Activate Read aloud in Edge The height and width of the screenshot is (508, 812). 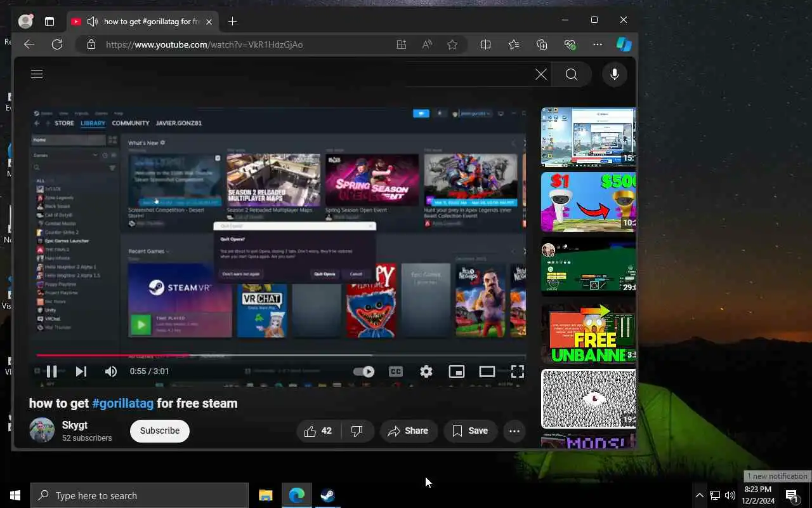(x=427, y=44)
